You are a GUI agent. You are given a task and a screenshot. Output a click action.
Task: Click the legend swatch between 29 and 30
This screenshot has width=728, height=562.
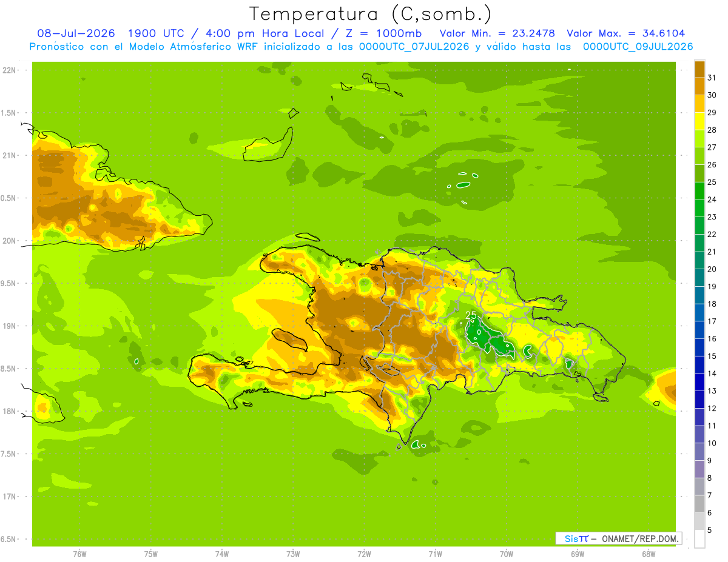point(699,104)
